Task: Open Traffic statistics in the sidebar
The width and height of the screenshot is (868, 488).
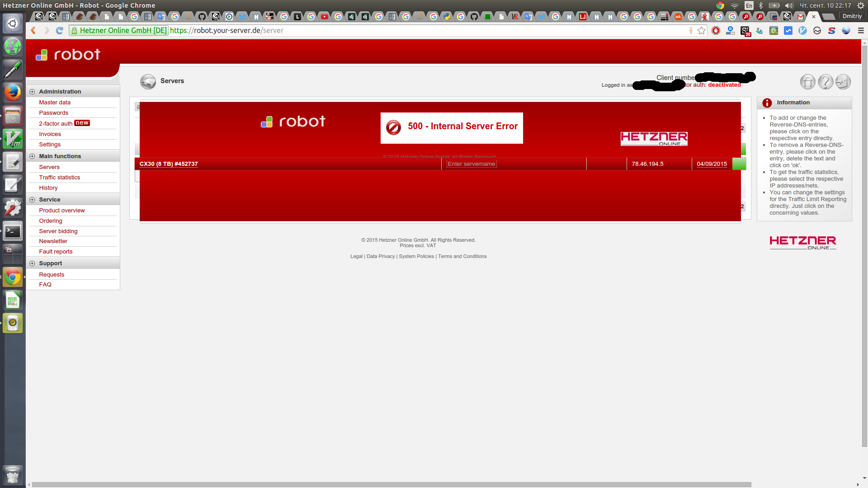Action: [59, 178]
